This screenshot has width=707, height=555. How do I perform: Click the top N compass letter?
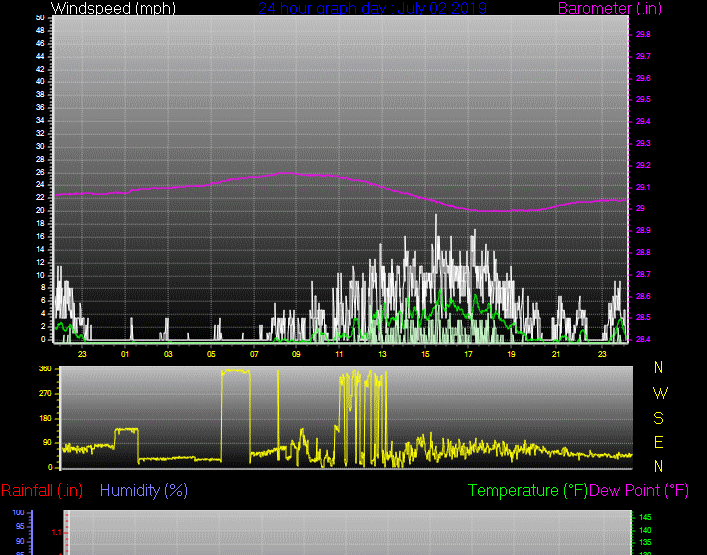point(660,368)
